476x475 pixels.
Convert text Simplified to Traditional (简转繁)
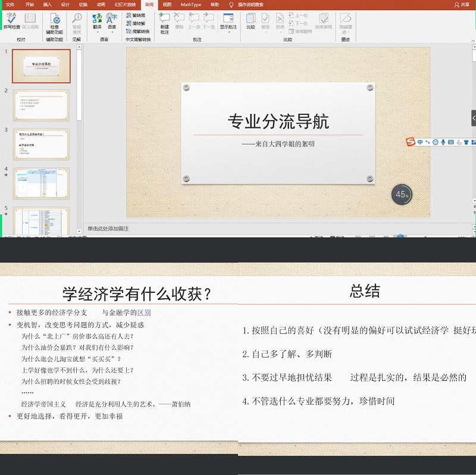[x=136, y=23]
